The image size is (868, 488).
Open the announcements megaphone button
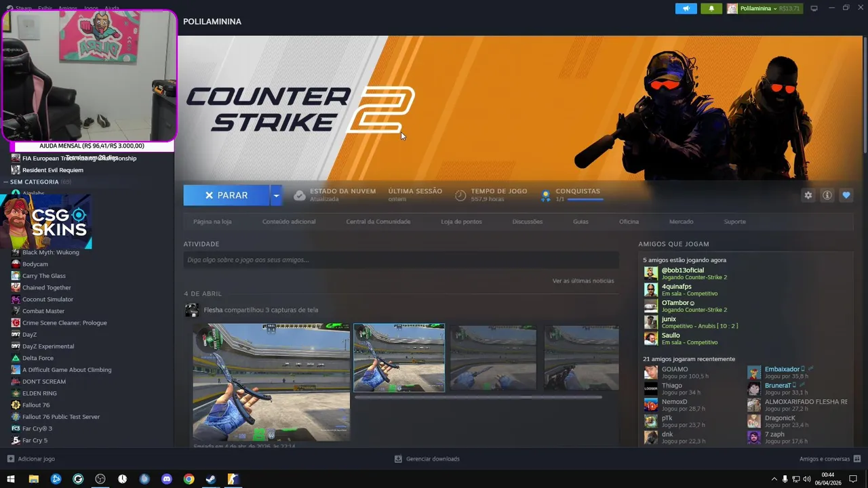coord(686,9)
